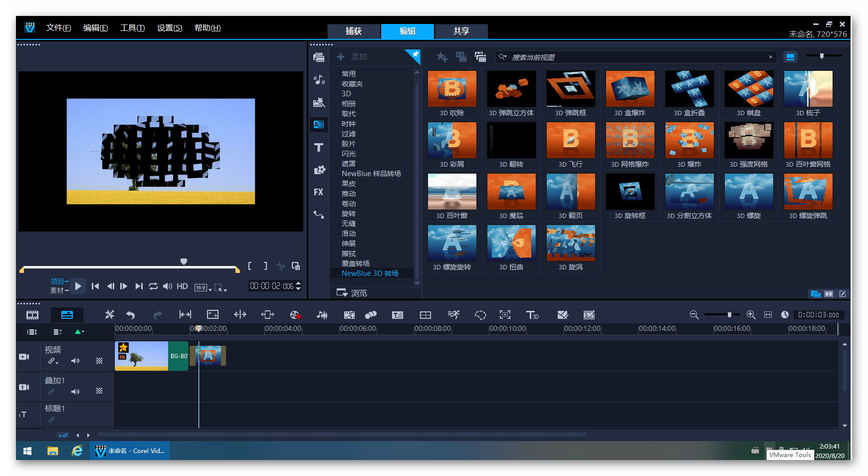The image size is (868, 476).
Task: Click the split clip scissors icon
Action: 281,266
